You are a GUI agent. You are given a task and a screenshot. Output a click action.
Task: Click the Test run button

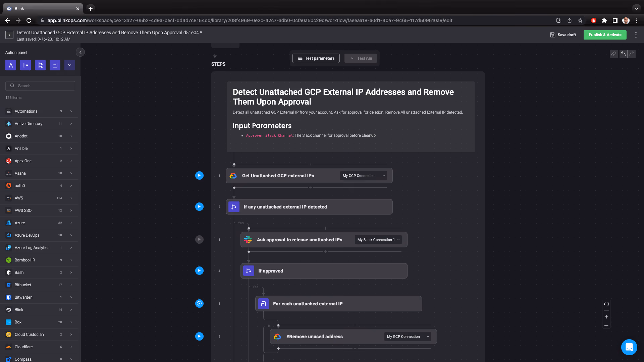pyautogui.click(x=361, y=58)
